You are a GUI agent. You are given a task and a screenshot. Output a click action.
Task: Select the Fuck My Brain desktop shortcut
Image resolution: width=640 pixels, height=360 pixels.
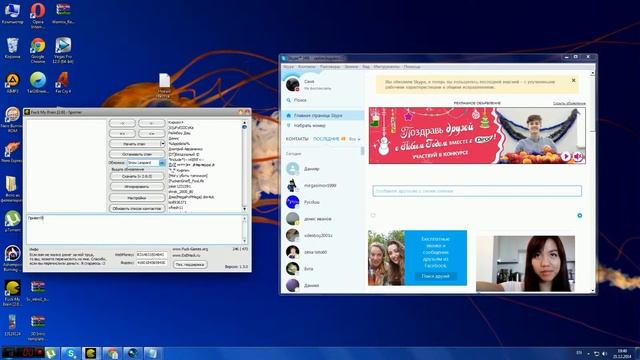[13, 293]
